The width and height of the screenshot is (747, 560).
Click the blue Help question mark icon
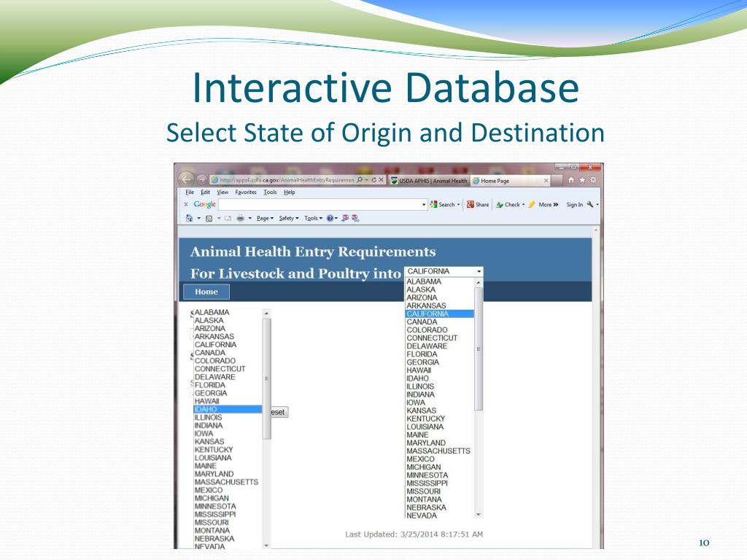(330, 218)
